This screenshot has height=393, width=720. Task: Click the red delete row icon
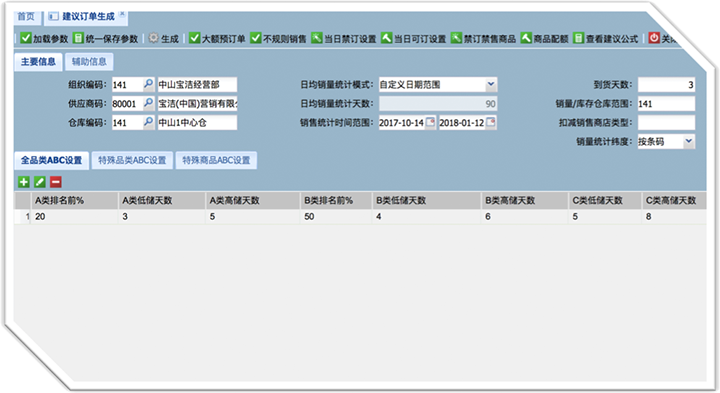[56, 182]
